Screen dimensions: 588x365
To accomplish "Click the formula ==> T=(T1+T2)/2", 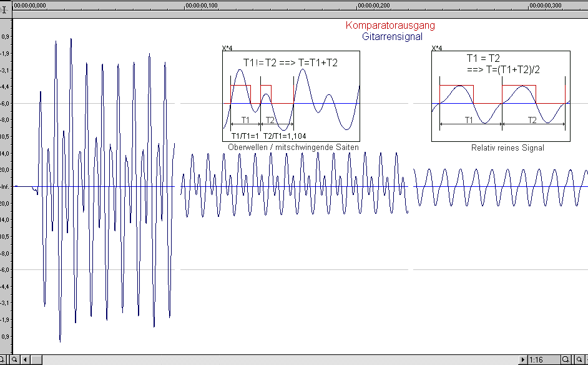I will click(503, 69).
